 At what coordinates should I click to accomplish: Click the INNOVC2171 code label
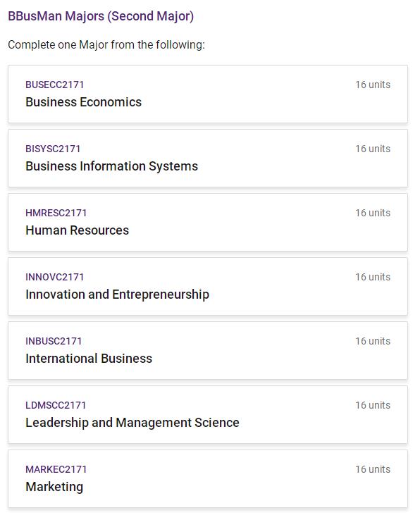[x=54, y=278]
